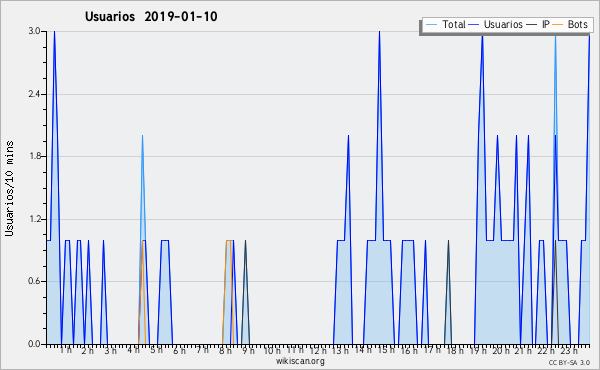
Task: Click the '23 h' x-axis label
Action: point(569,350)
